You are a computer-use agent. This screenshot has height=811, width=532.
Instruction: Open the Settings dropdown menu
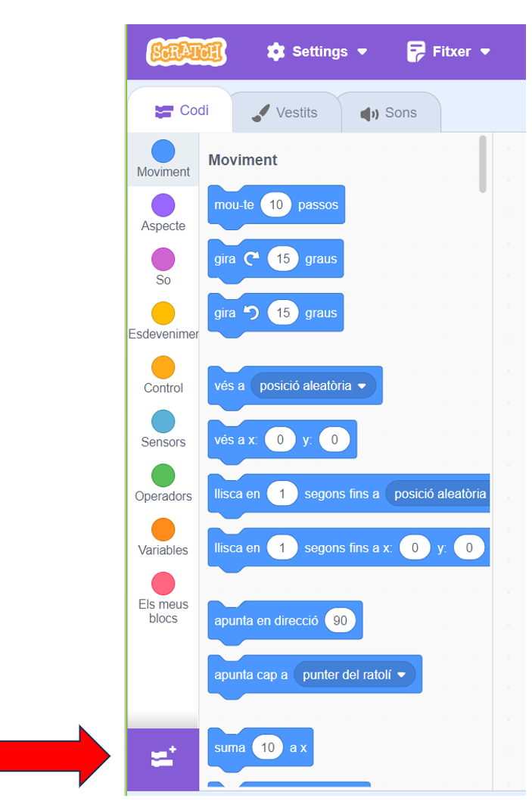point(318,51)
